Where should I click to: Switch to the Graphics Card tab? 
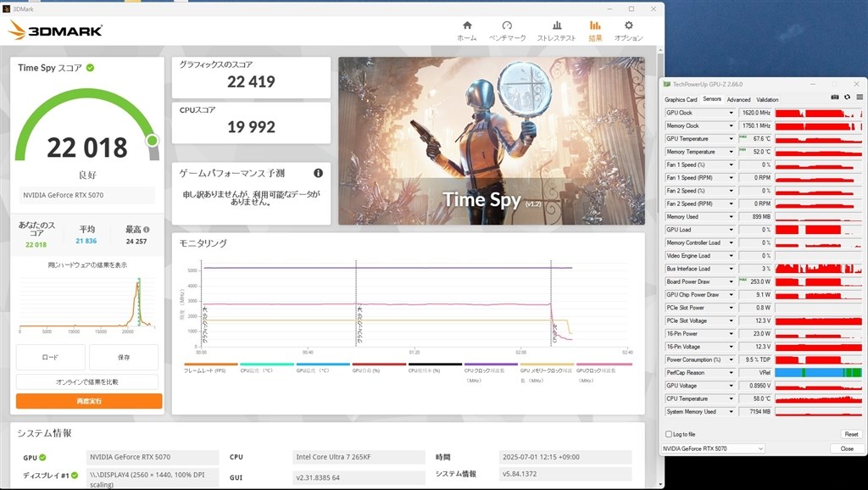tap(681, 100)
